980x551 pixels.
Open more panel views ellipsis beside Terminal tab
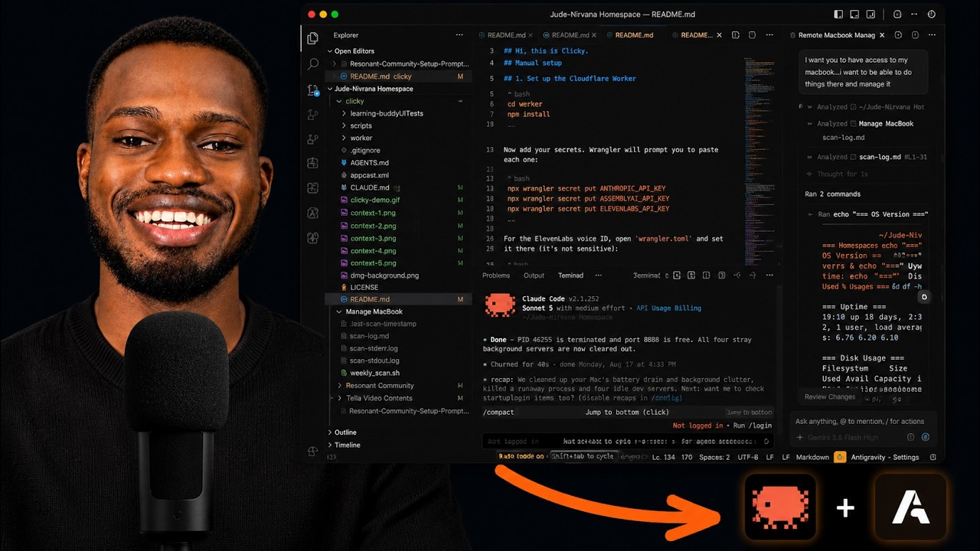click(598, 275)
